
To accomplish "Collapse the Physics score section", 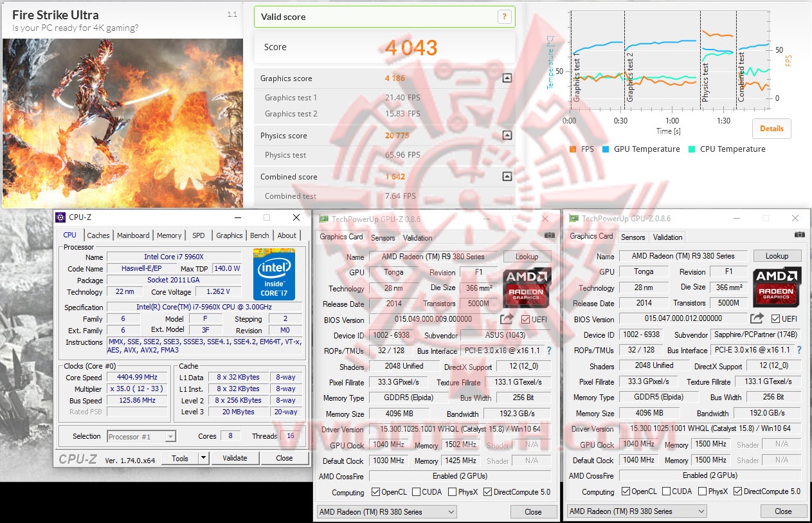I will coord(507,136).
